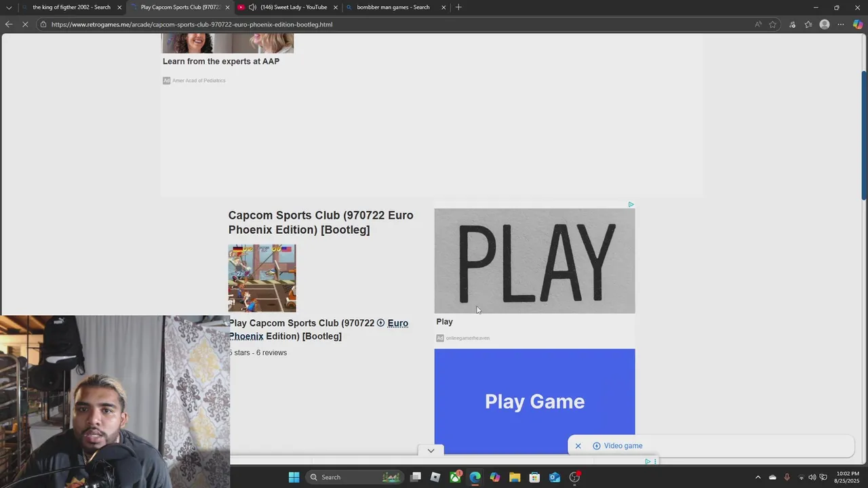Open the Xbox app on taskbar

coord(455,477)
